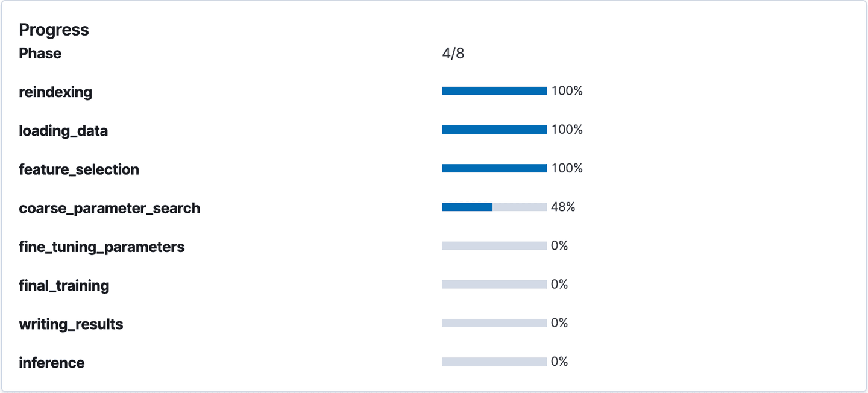Image resolution: width=868 pixels, height=393 pixels.
Task: Click the coarse_parameter_search progress bar
Action: [x=494, y=206]
